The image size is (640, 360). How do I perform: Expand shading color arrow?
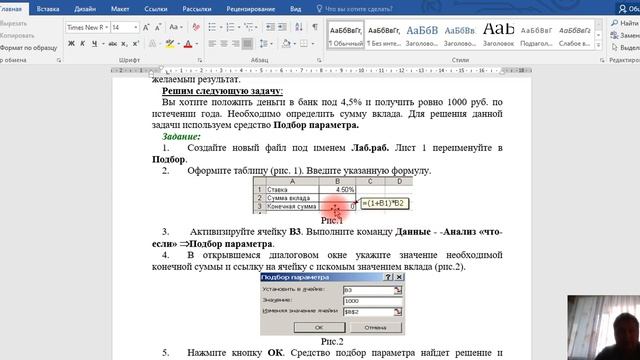point(295,43)
